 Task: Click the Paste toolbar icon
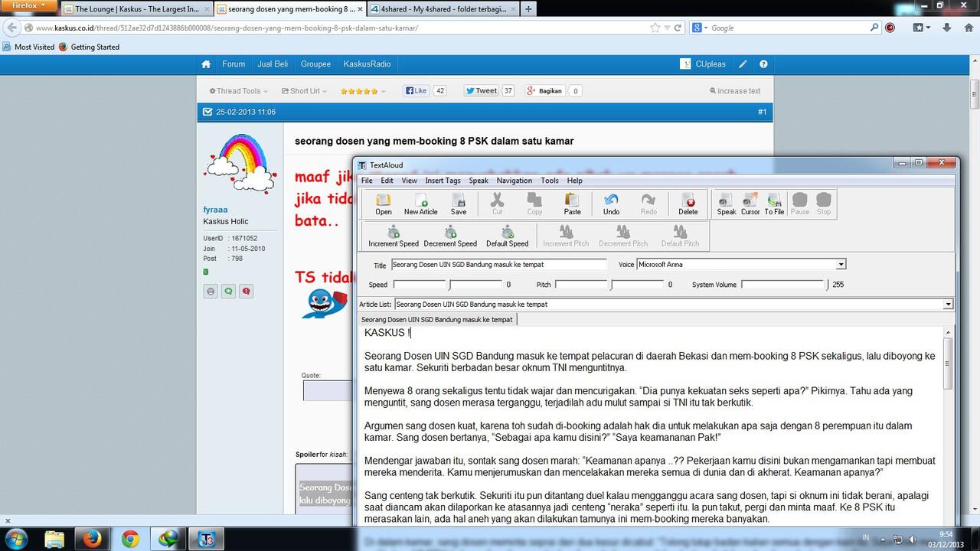[x=573, y=204]
